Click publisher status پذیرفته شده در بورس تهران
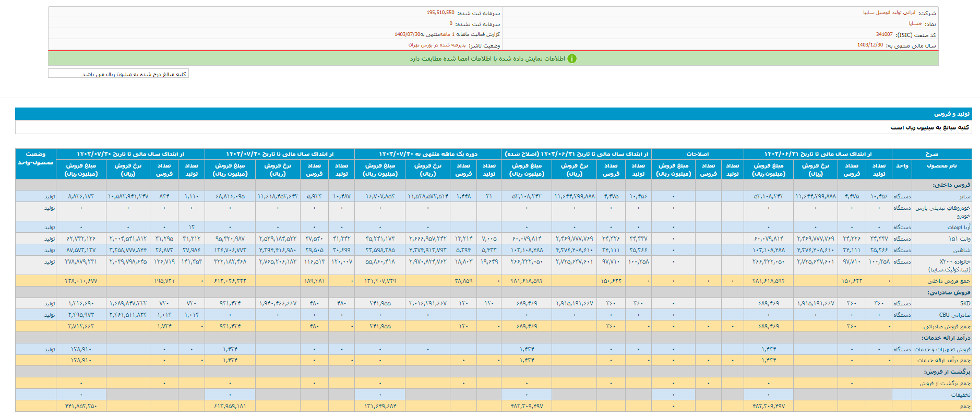 437,45
